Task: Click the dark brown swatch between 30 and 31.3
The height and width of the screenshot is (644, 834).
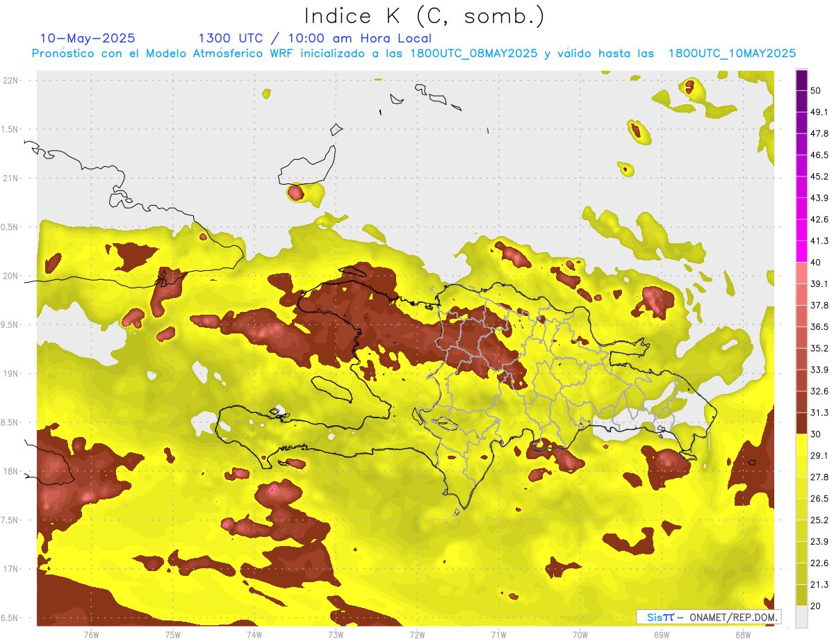Action: (801, 423)
